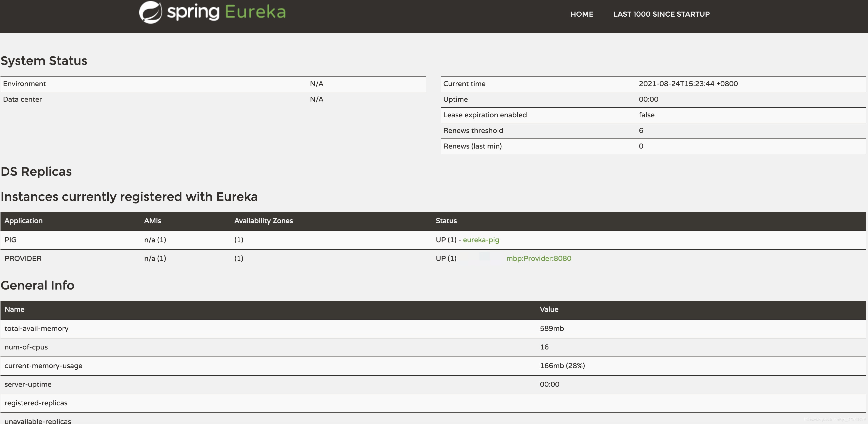Click the DS Replicas heading

(x=36, y=171)
